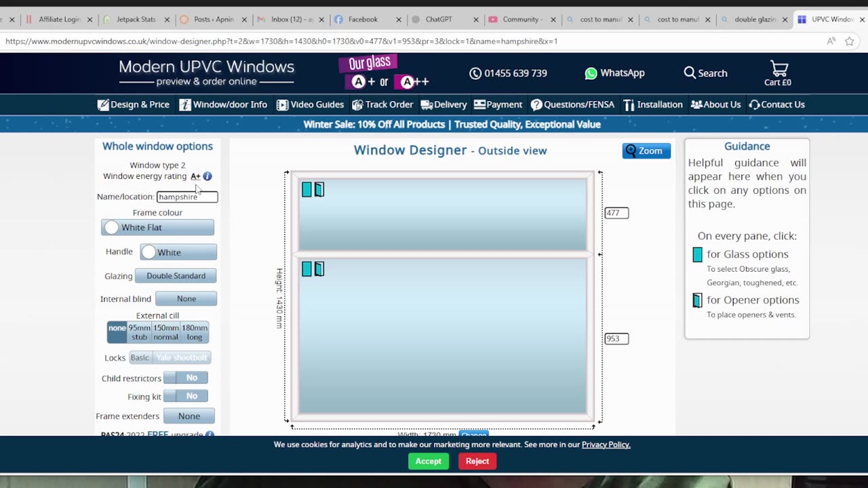Click the browser address bar URL
Viewport: 868px width, 488px height.
point(281,41)
